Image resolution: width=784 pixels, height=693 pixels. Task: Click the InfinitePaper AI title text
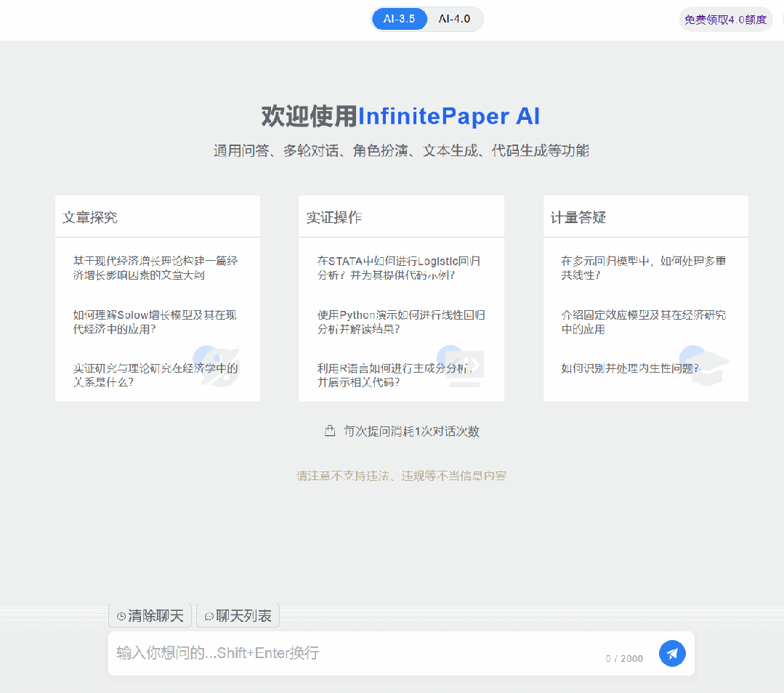click(x=449, y=116)
